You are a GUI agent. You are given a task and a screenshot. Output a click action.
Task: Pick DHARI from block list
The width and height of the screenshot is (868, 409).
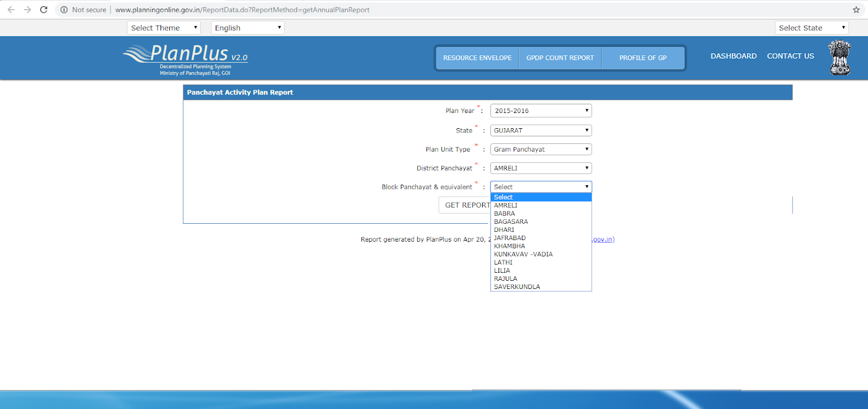coord(541,230)
